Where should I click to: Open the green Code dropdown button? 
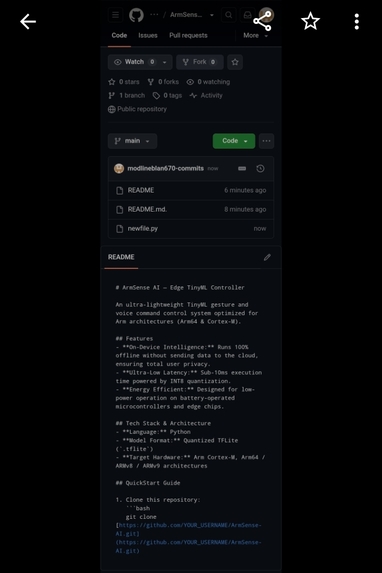234,141
